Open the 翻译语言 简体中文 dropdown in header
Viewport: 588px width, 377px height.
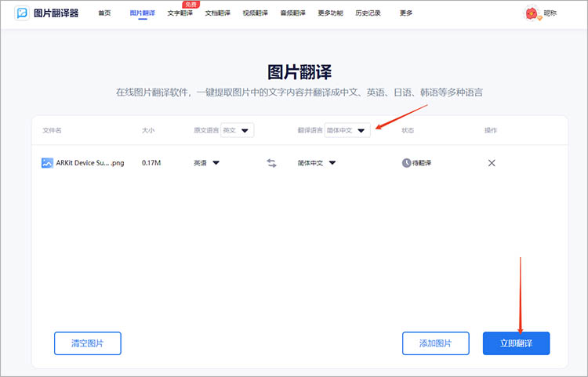click(x=347, y=130)
